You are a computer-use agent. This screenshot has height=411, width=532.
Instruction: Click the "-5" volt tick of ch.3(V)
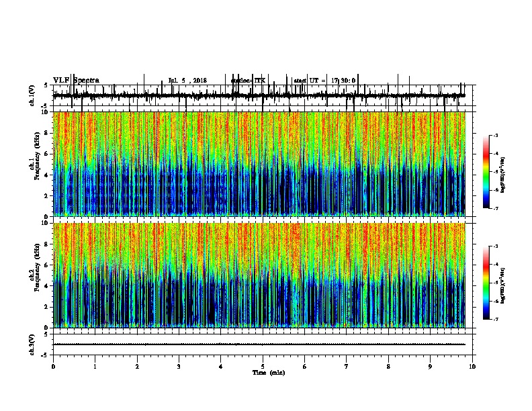click(x=45, y=355)
